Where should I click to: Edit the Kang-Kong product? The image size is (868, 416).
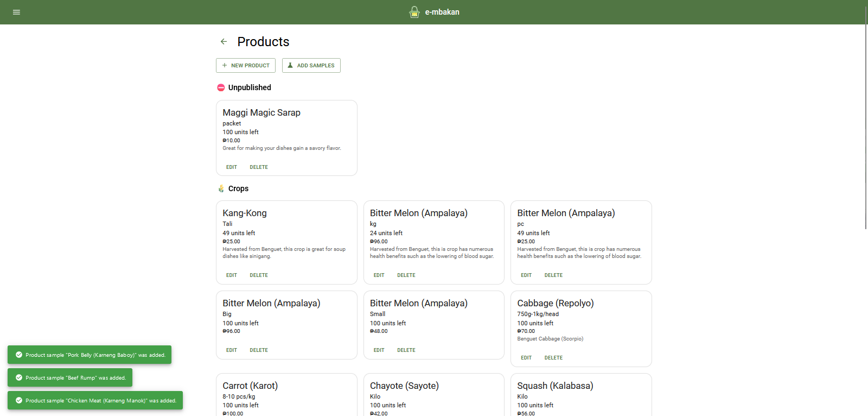(232, 275)
